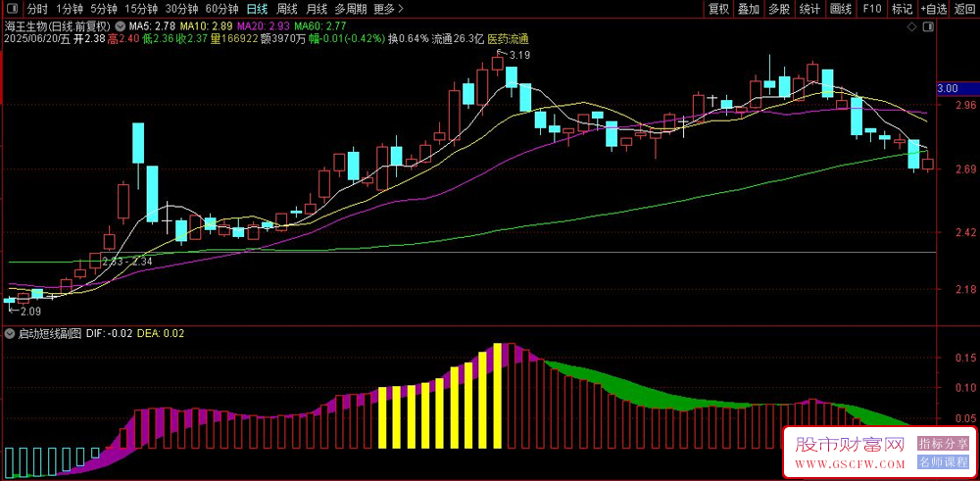Click the diamond icon above price axis
Viewport: 980px width, 481px height.
912,26
